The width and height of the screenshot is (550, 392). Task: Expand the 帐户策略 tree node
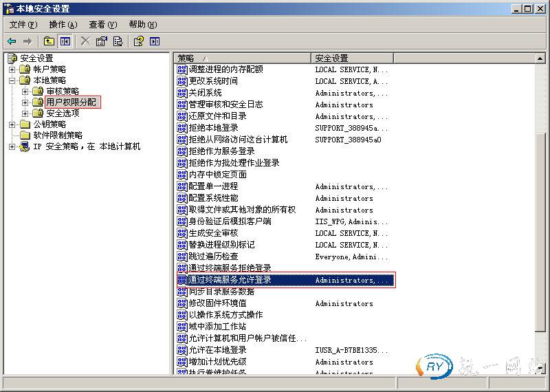pyautogui.click(x=12, y=69)
